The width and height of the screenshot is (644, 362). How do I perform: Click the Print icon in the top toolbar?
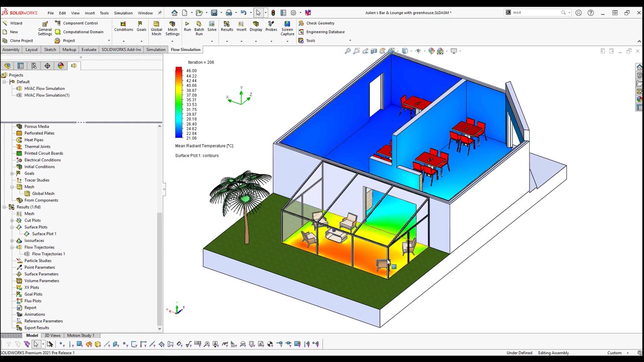coord(229,13)
